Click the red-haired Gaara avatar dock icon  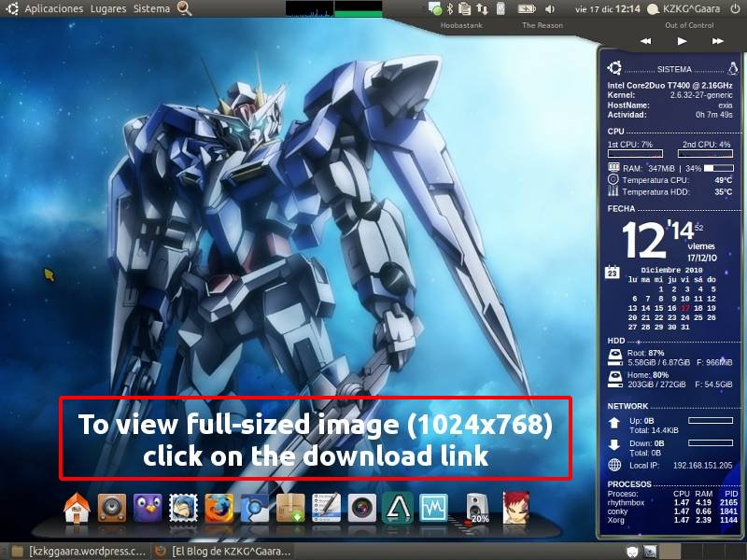coord(516,508)
